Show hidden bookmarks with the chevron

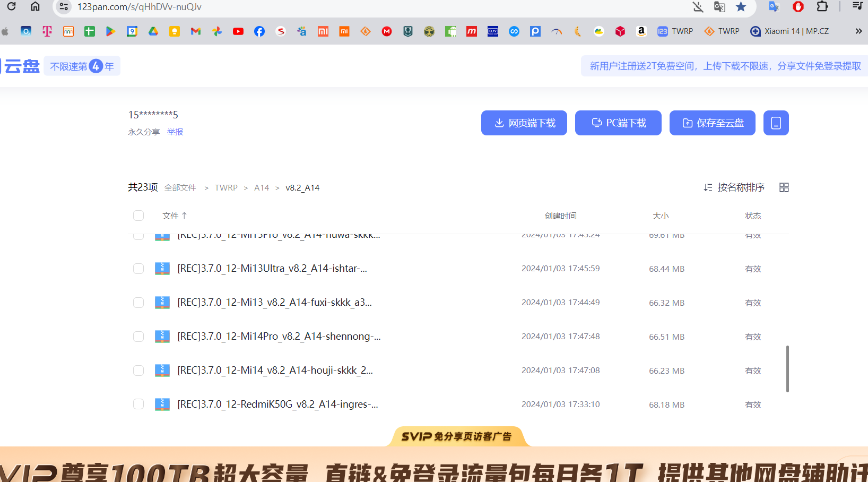(x=858, y=31)
